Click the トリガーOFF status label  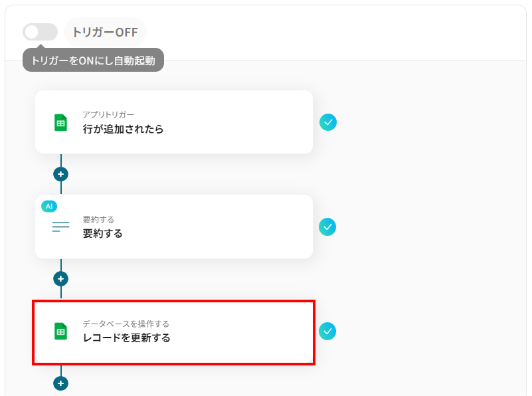[x=105, y=32]
